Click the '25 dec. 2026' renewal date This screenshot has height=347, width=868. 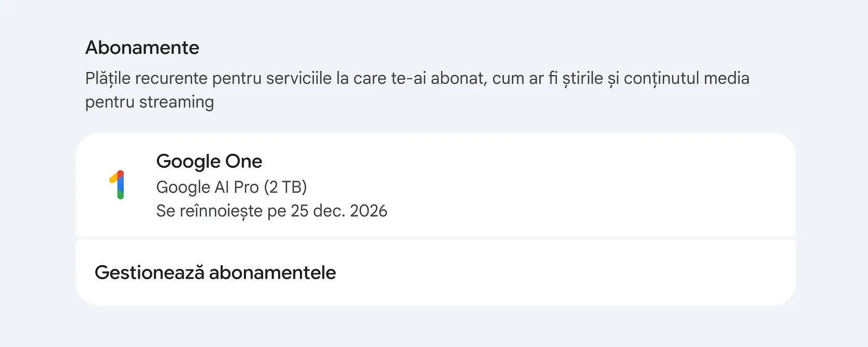(x=339, y=211)
